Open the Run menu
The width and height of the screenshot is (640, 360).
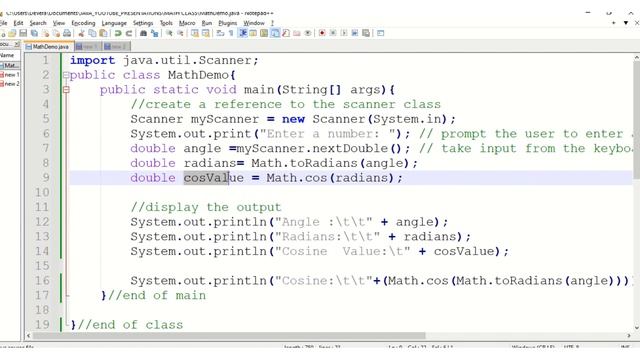(207, 23)
